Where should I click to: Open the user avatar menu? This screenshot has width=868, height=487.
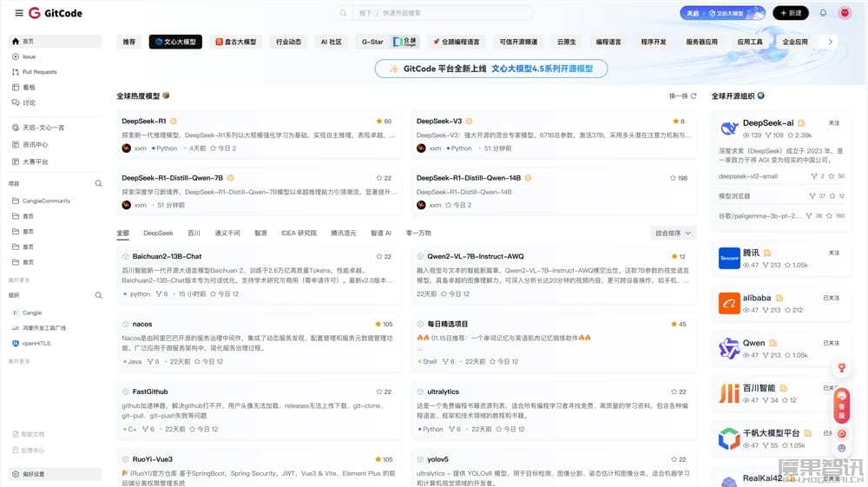point(845,13)
